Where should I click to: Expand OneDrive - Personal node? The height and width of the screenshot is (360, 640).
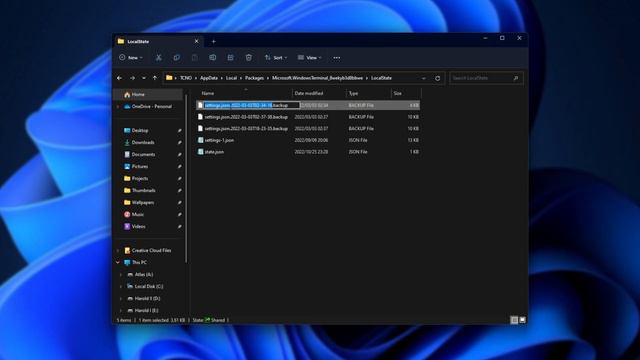(118, 107)
